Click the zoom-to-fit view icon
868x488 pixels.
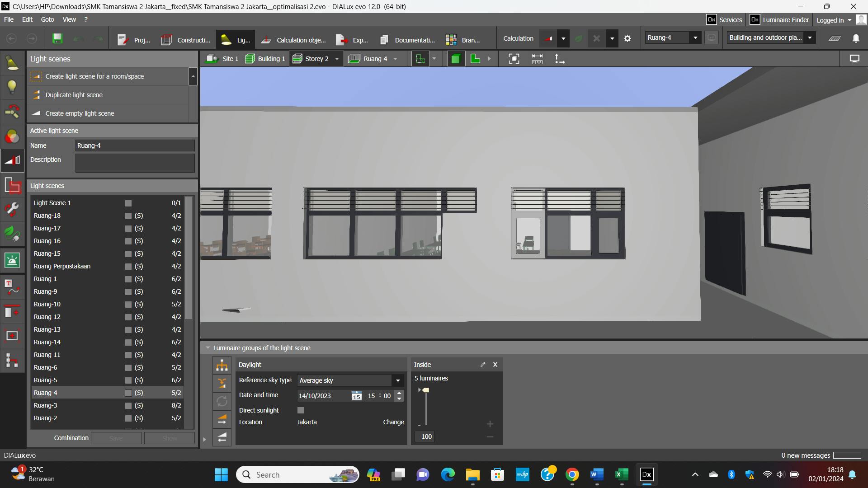click(514, 59)
